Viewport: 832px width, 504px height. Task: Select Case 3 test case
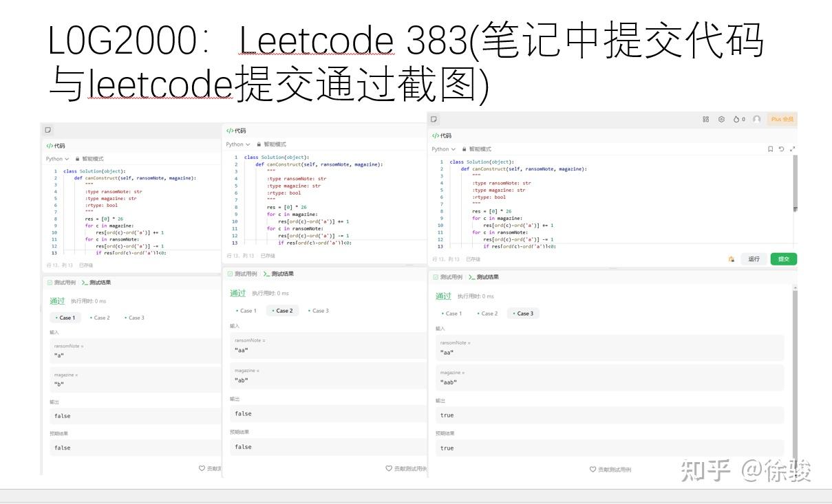(x=524, y=313)
